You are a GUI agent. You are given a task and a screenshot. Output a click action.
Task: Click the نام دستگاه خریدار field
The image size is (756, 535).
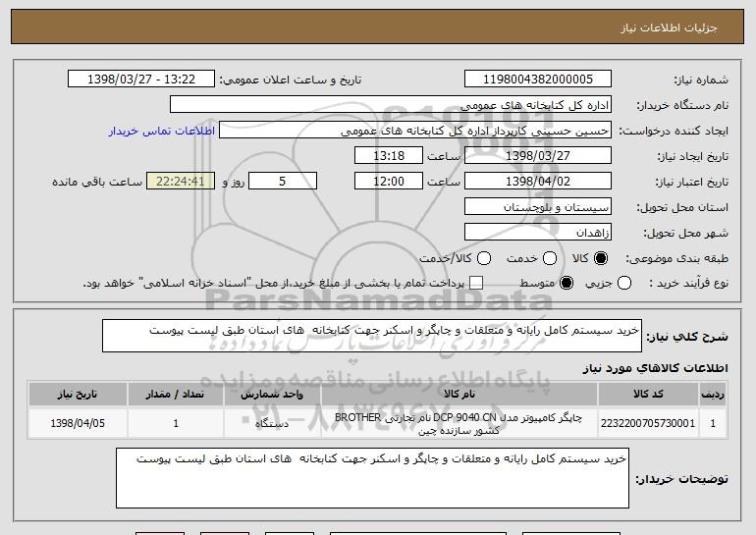390,105
